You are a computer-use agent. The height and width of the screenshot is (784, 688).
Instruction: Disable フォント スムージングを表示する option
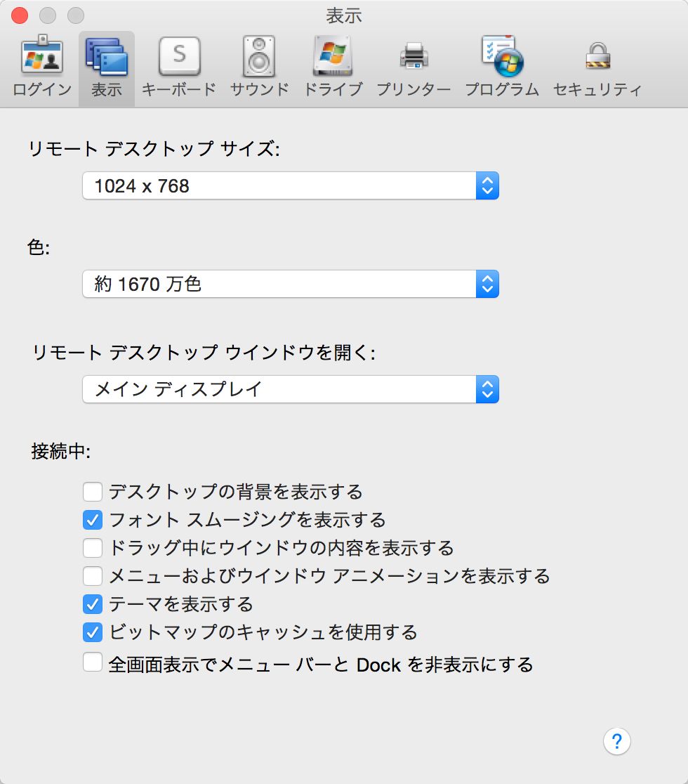click(x=92, y=520)
